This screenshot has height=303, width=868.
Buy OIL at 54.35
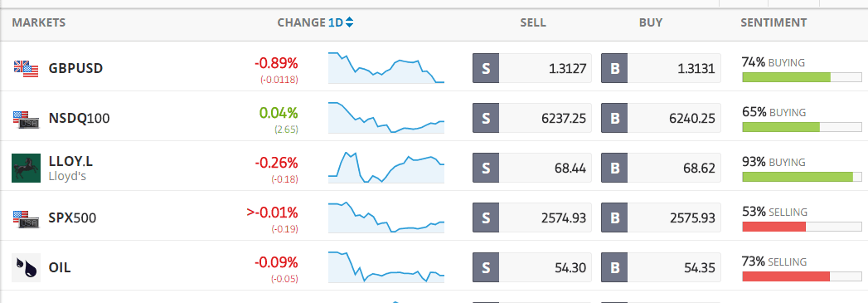click(x=661, y=267)
